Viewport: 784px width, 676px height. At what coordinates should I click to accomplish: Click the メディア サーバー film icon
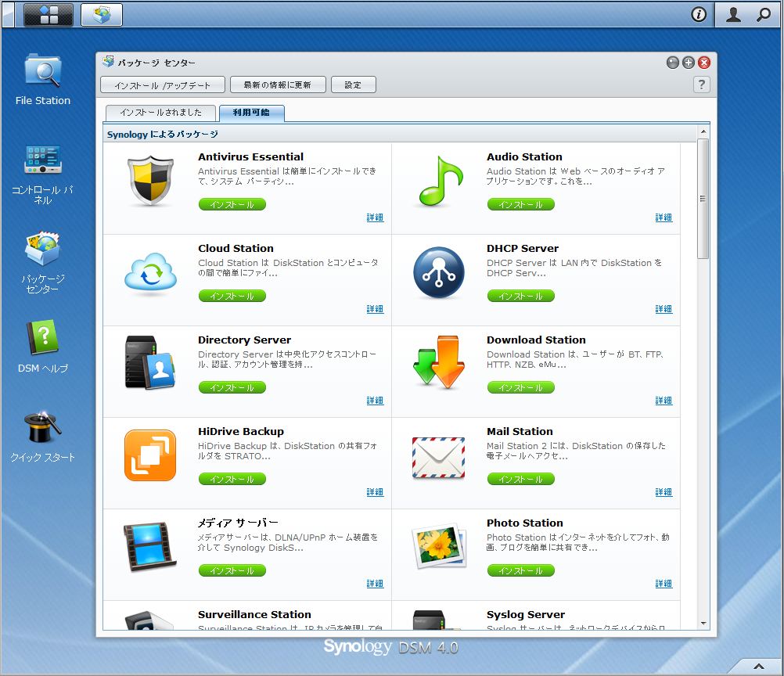click(x=150, y=546)
